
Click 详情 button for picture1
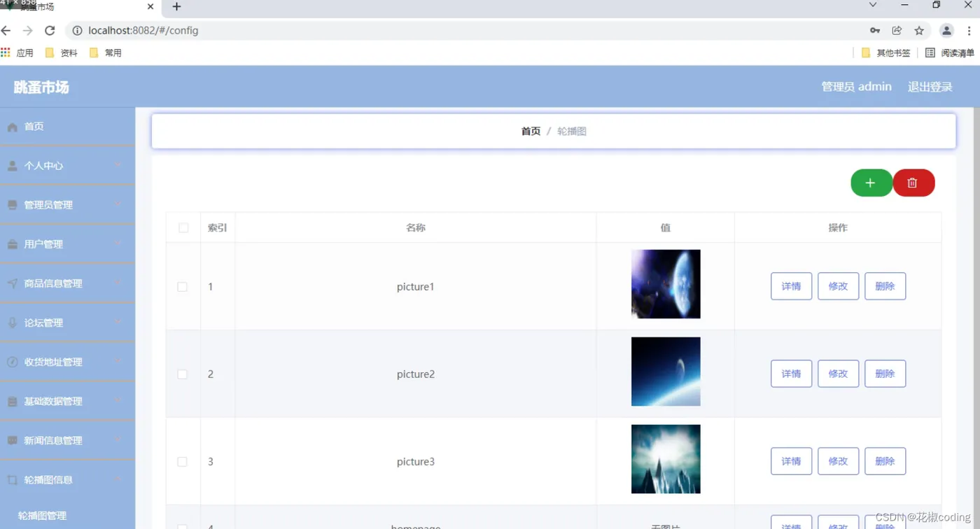click(x=792, y=286)
